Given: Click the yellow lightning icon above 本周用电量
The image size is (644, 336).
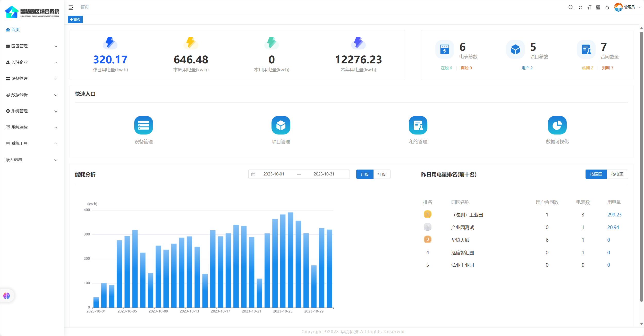Looking at the screenshot, I should pos(191,43).
